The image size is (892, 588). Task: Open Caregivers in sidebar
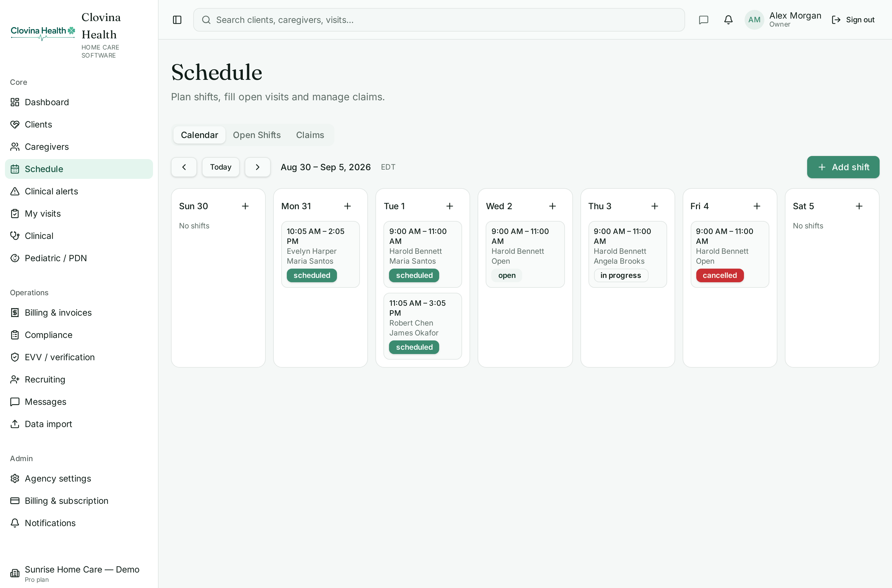click(79, 147)
